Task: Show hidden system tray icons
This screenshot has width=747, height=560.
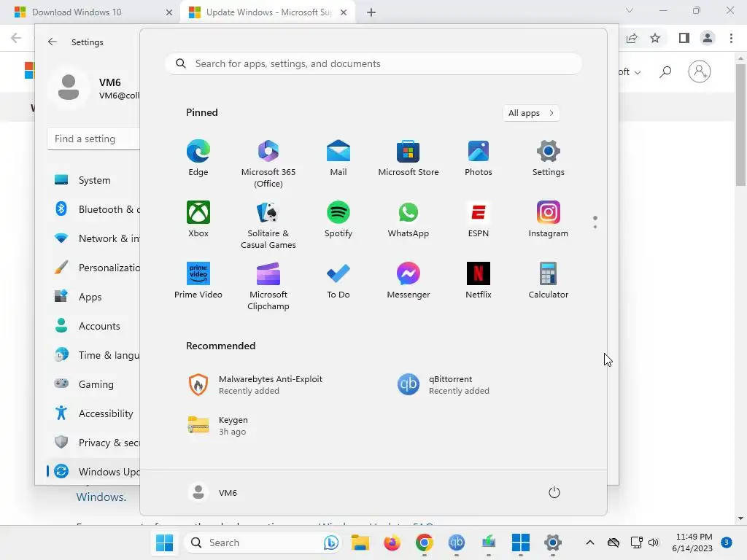Action: tap(589, 542)
